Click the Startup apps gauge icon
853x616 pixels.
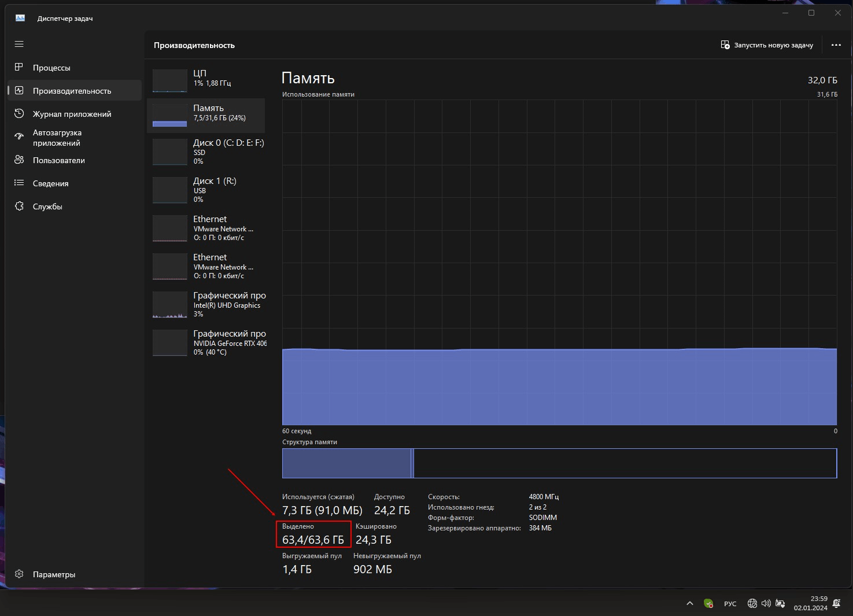coord(19,137)
